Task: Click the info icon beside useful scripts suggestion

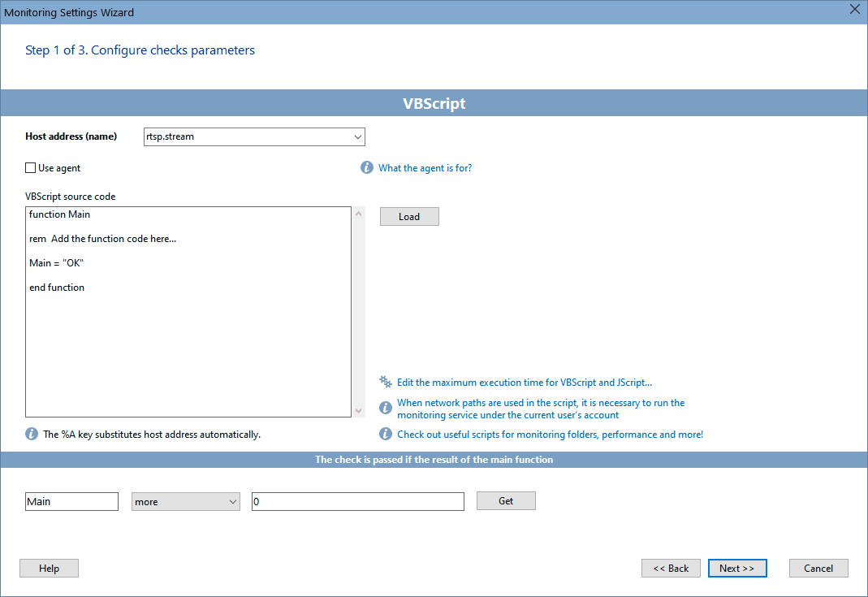Action: point(385,433)
